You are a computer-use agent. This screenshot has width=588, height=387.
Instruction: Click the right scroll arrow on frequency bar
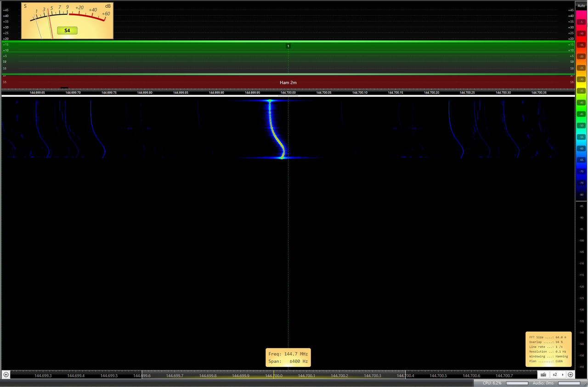570,375
